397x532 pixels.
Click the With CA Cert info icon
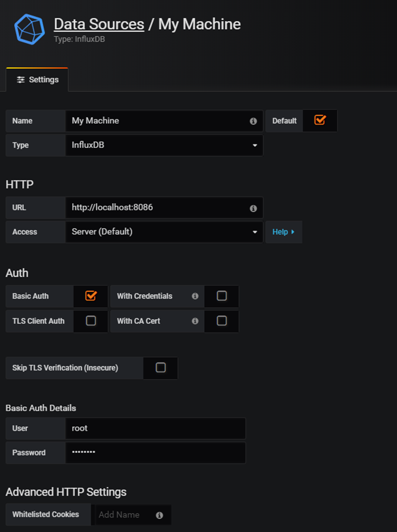coord(195,321)
